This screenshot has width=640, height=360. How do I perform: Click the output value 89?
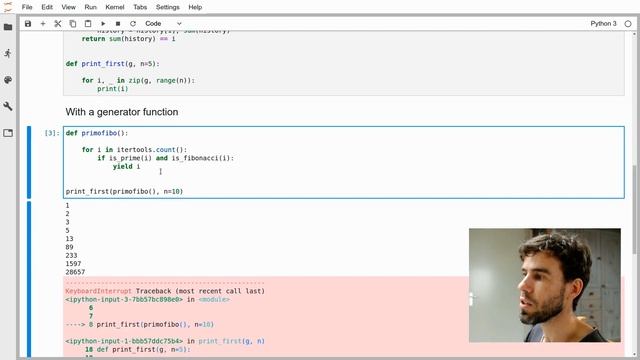point(69,247)
